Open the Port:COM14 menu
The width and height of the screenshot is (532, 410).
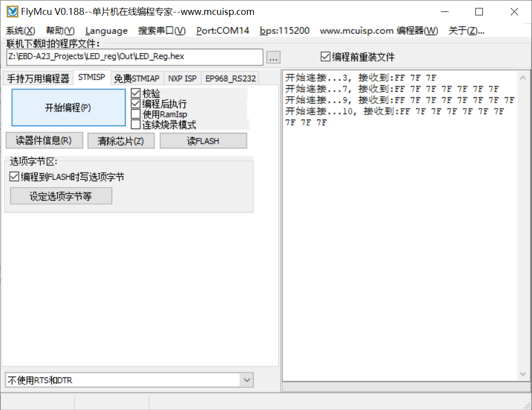(x=222, y=31)
